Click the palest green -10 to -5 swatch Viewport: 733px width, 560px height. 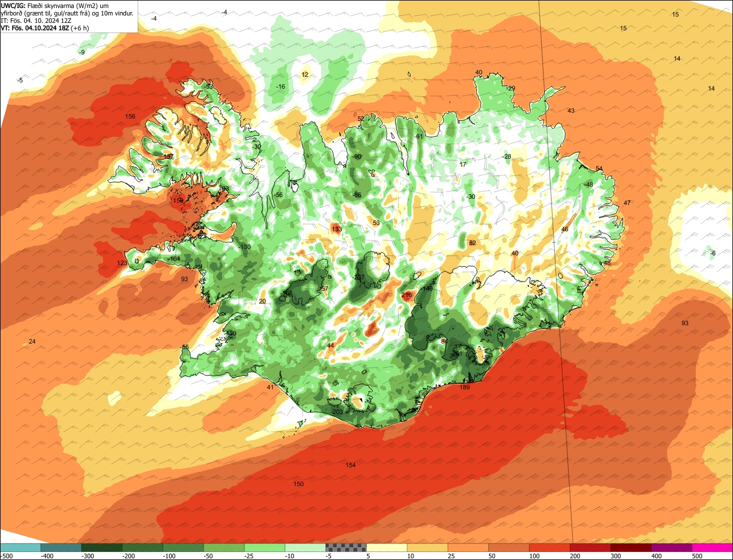305,547
